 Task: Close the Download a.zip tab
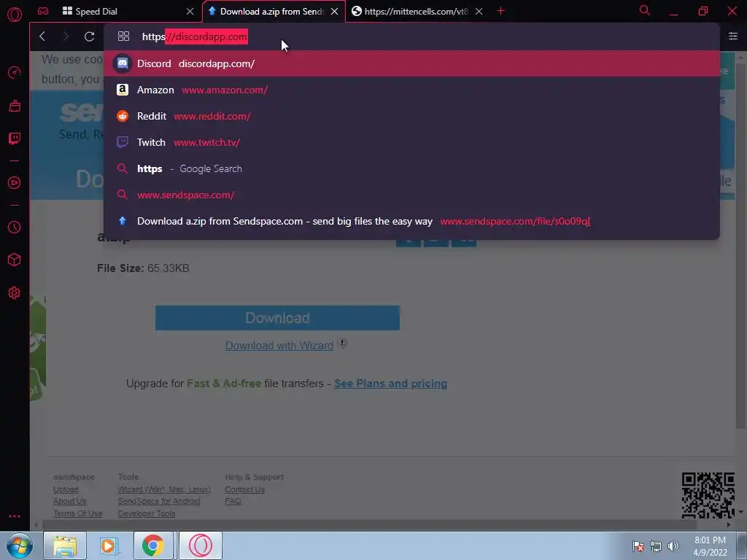coord(334,11)
